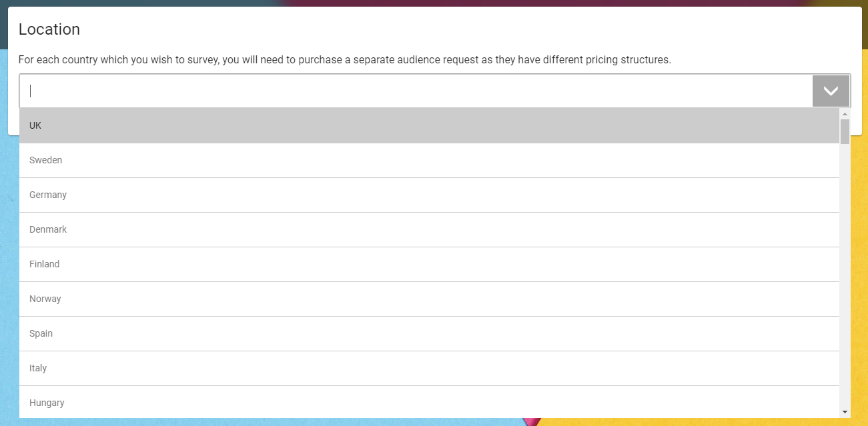Viewport: 868px width, 426px height.
Task: Click inside the Location search input field
Action: click(x=416, y=91)
